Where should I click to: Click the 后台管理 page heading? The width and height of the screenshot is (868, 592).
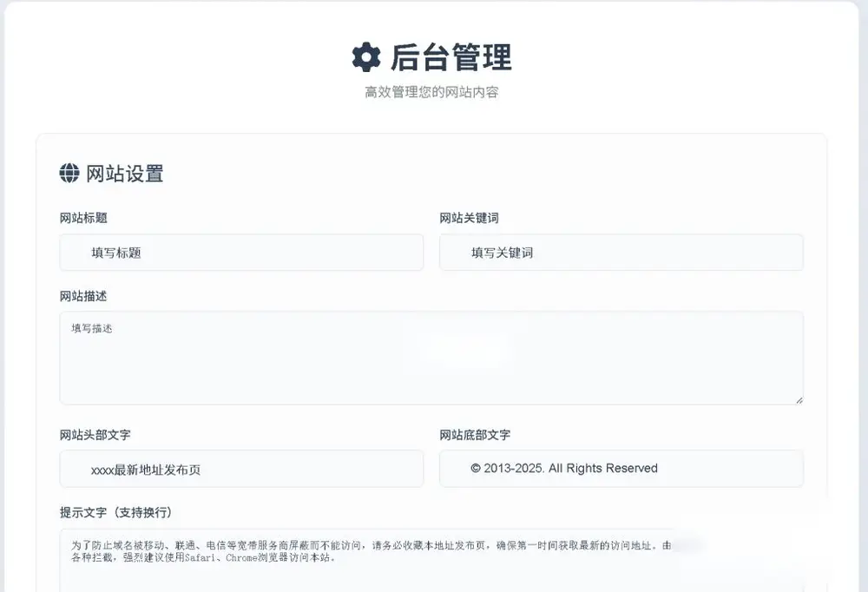(x=451, y=57)
